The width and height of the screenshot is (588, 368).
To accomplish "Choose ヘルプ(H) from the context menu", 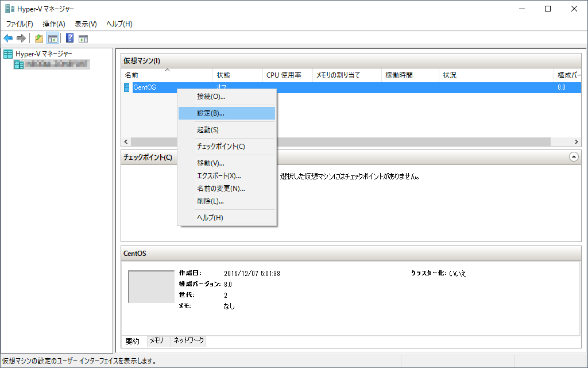I will tap(227, 218).
